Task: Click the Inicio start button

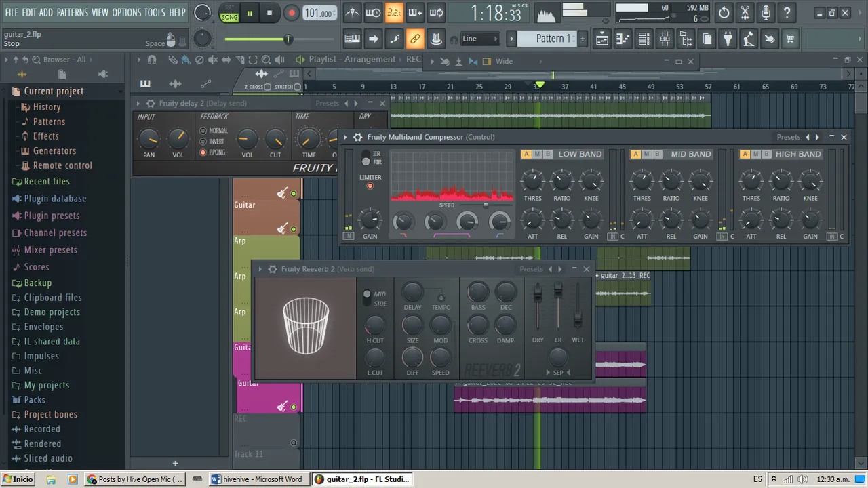Action: 18,479
